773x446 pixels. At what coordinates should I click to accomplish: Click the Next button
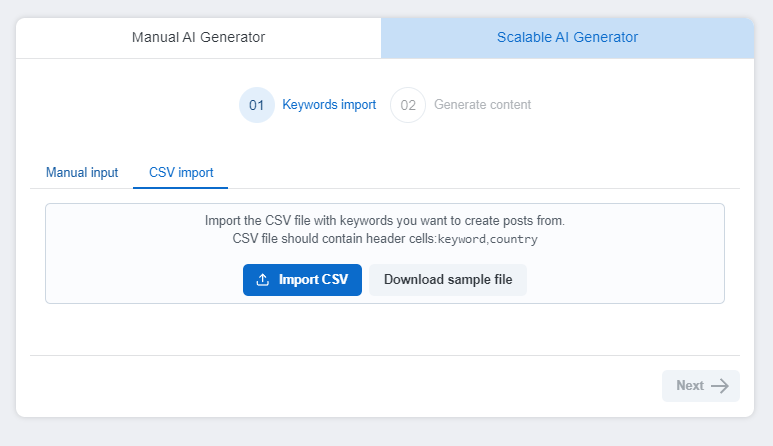(x=701, y=386)
